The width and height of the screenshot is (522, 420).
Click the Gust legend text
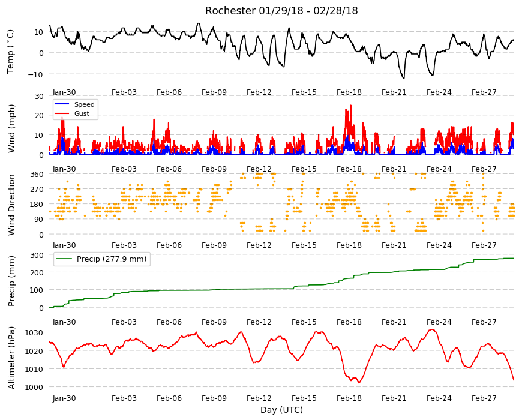click(x=82, y=113)
